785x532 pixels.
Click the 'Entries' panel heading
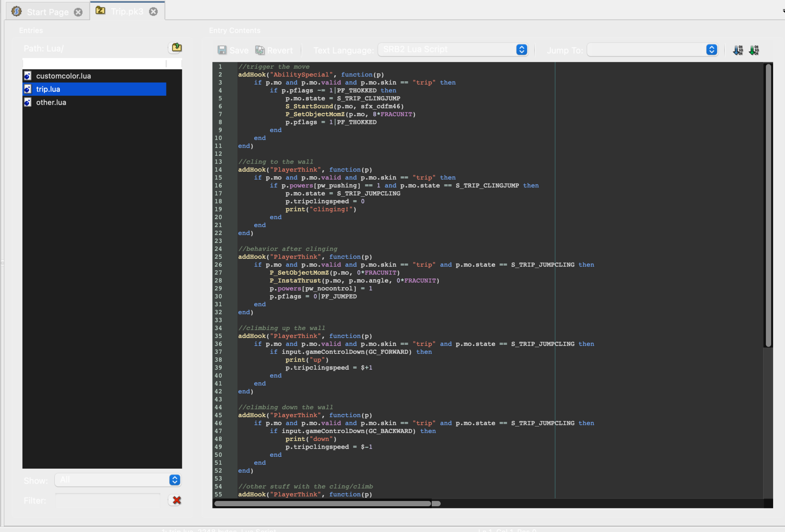(x=31, y=30)
